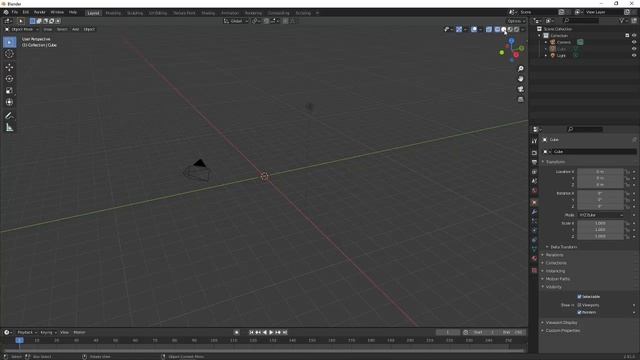The width and height of the screenshot is (640, 360).
Task: Select the Move tool
Action: [x=9, y=67]
